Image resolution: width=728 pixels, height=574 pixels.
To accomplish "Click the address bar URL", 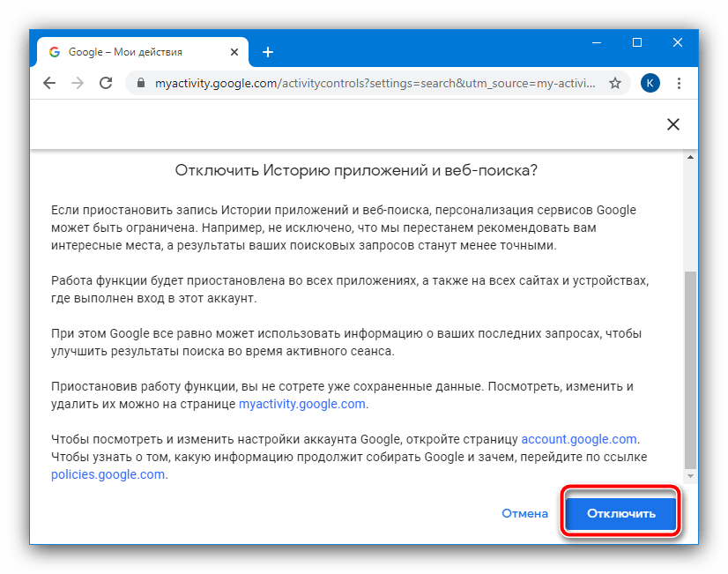I will tap(375, 83).
